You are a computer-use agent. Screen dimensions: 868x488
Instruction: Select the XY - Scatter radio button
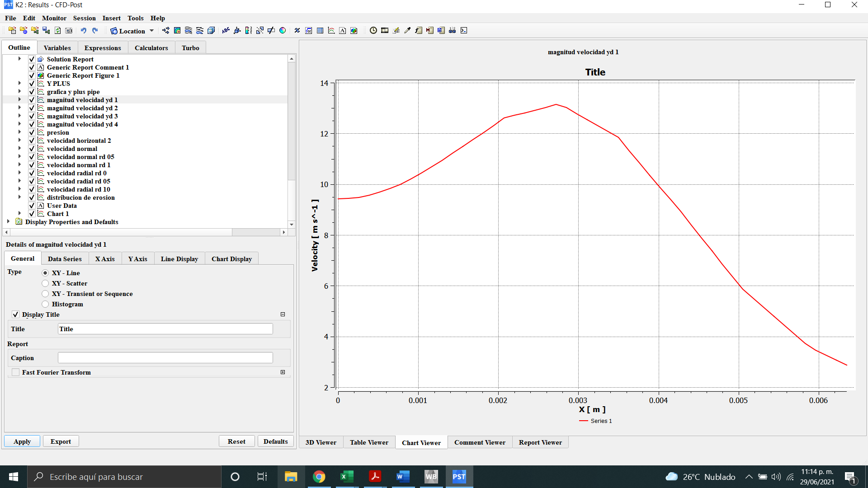(45, 283)
